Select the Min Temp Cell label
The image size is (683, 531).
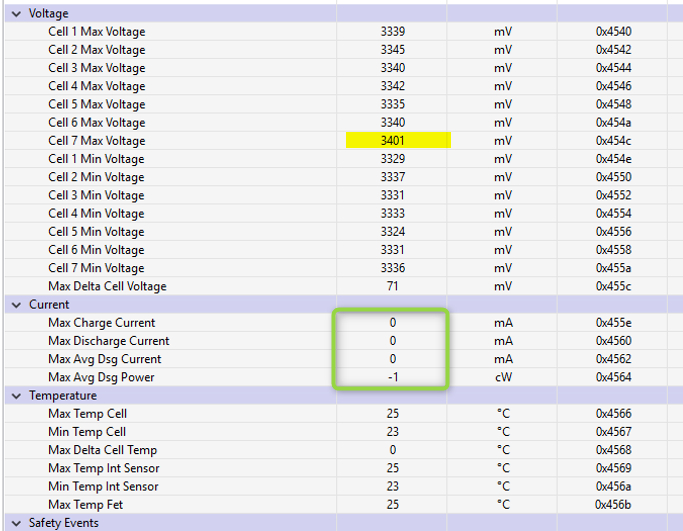click(x=87, y=432)
